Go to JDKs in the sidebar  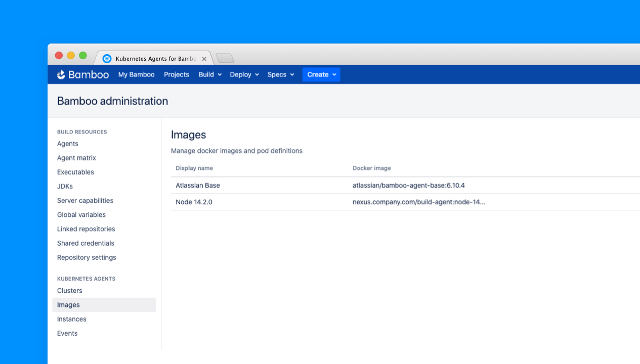(65, 186)
